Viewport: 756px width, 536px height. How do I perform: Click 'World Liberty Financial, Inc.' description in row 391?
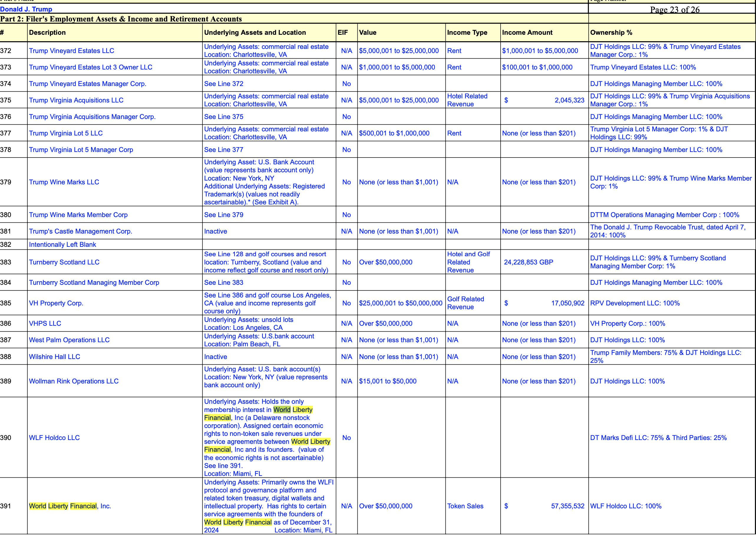tap(70, 506)
